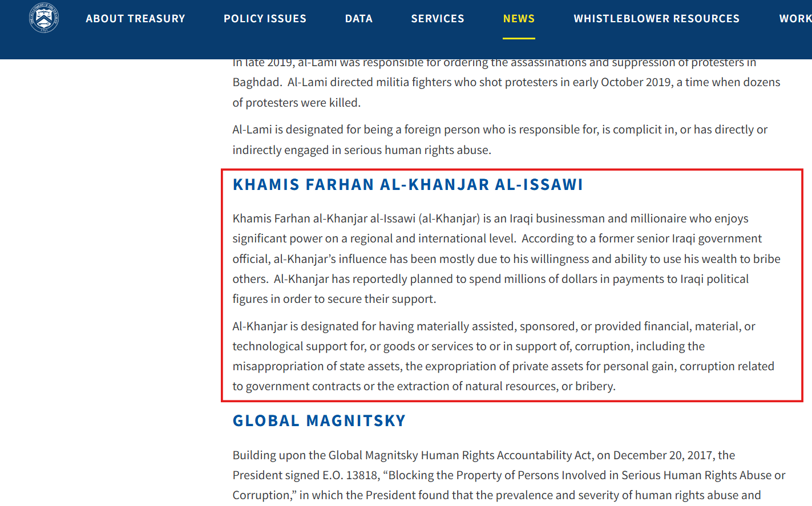This screenshot has height=506, width=812.
Task: Open the Whistleblower Resources menu item
Action: pyautogui.click(x=656, y=19)
